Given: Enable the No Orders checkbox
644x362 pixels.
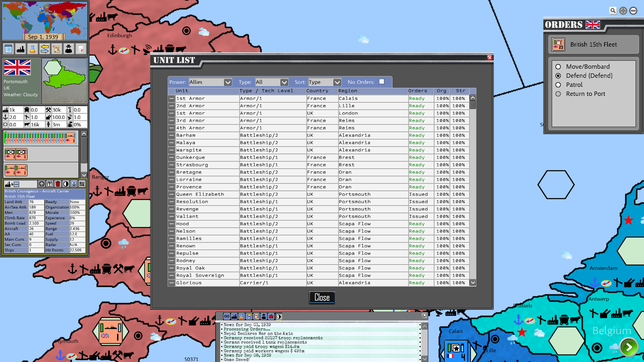Looking at the screenshot, I should point(382,81).
